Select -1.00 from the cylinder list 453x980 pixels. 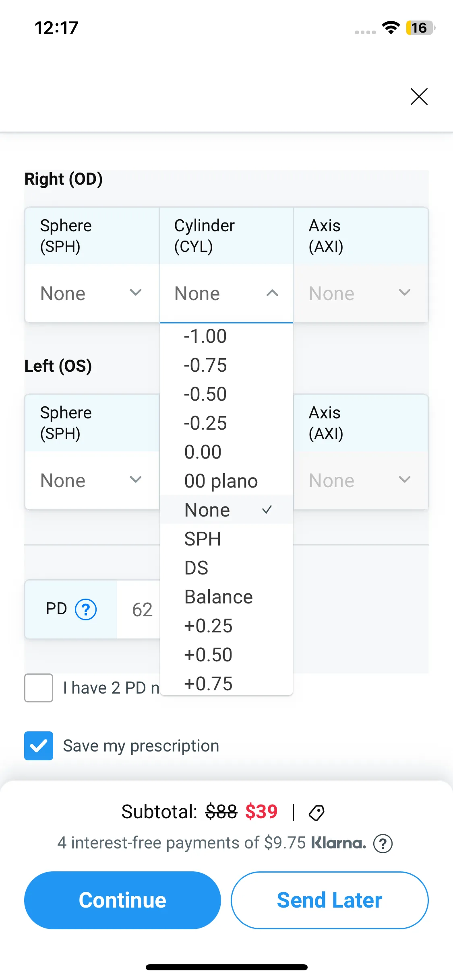(x=205, y=336)
